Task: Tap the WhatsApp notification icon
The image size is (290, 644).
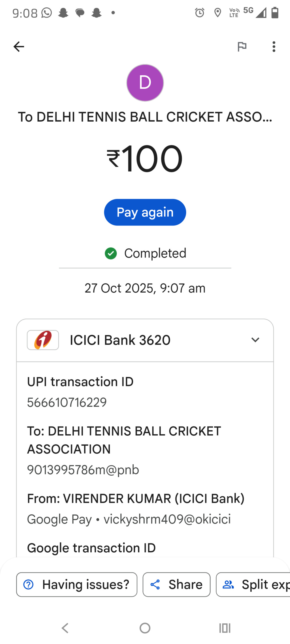Action: pyautogui.click(x=47, y=13)
